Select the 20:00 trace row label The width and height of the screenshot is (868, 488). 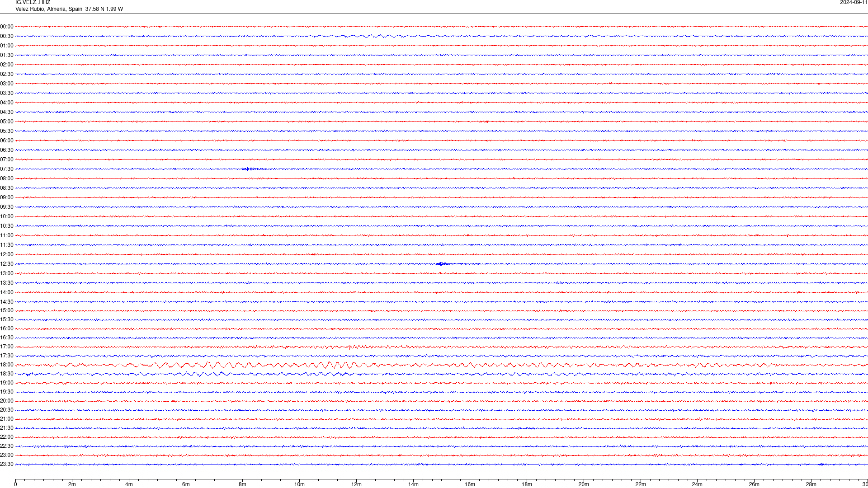pos(7,401)
